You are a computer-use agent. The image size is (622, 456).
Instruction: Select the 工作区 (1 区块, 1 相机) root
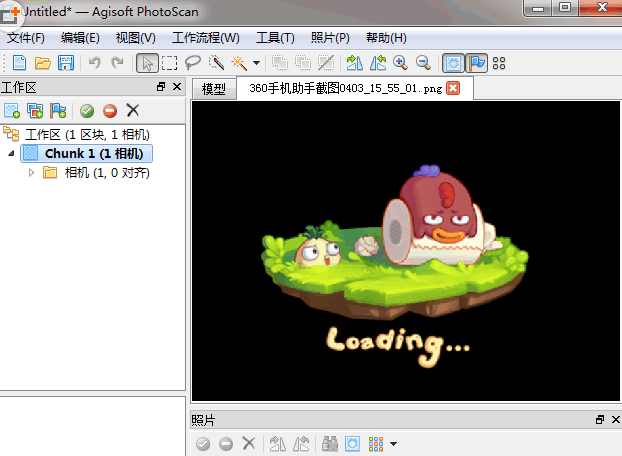pos(87,135)
